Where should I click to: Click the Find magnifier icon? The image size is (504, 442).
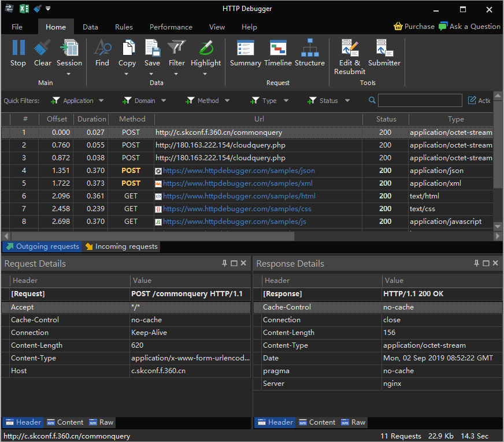[102, 48]
